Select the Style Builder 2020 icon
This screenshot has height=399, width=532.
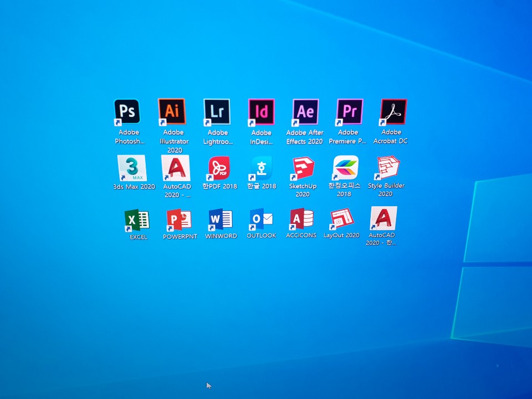(x=387, y=167)
